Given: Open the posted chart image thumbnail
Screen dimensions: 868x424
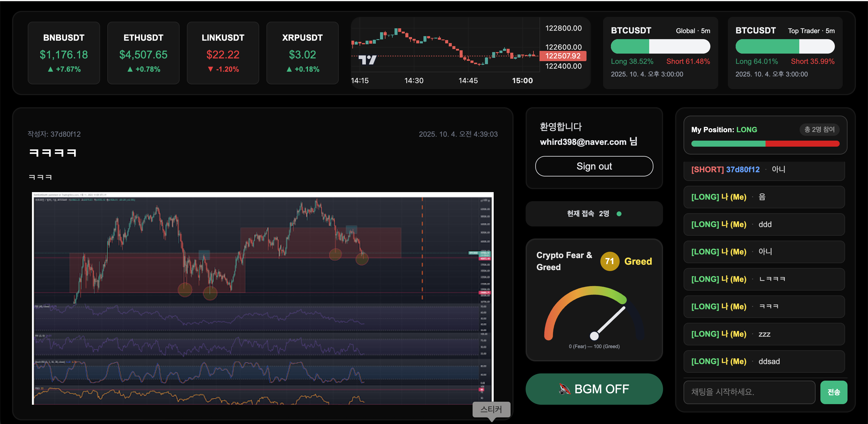Looking at the screenshot, I should pos(263,298).
